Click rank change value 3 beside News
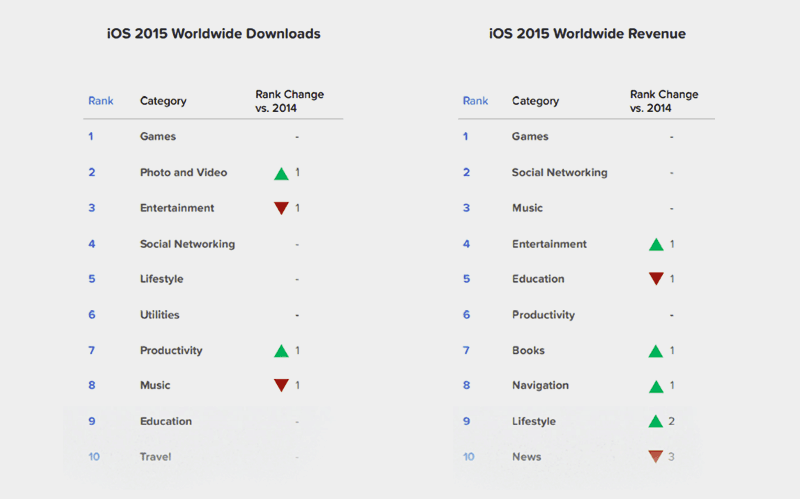The width and height of the screenshot is (800, 499). pyautogui.click(x=671, y=457)
